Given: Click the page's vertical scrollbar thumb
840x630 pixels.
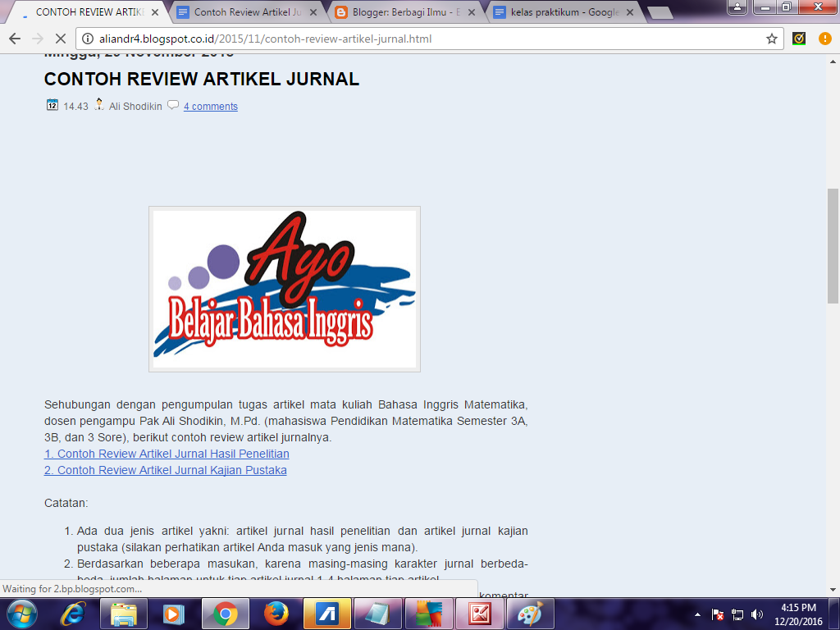Looking at the screenshot, I should click(x=833, y=246).
